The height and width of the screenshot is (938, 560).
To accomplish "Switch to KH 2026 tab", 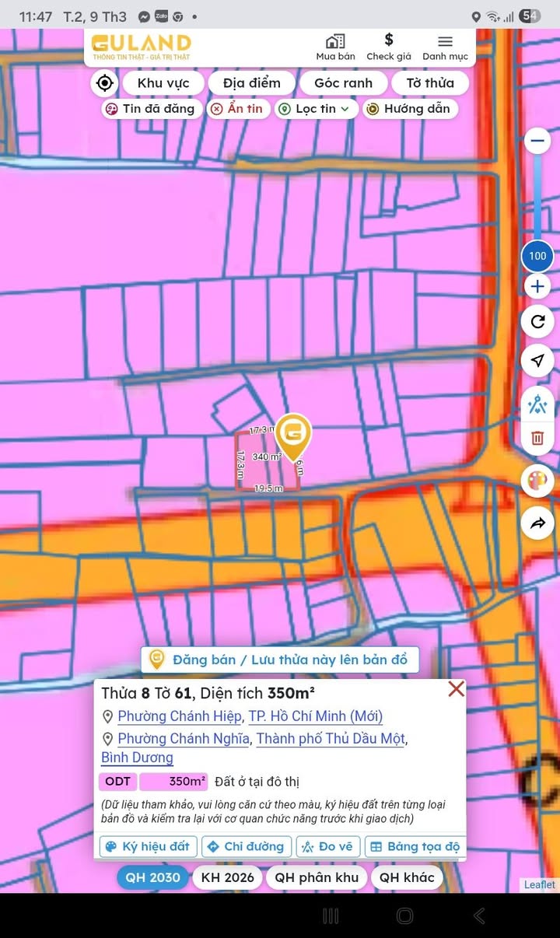I will [x=228, y=877].
